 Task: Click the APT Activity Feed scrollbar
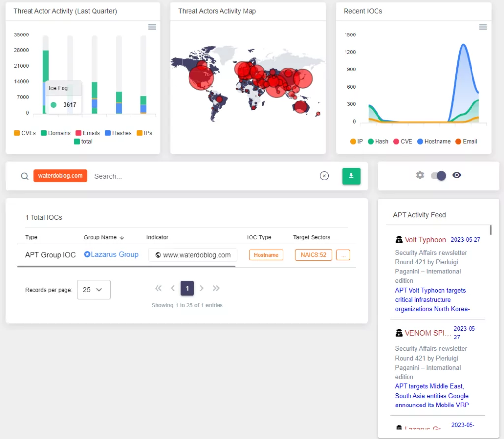(491, 230)
